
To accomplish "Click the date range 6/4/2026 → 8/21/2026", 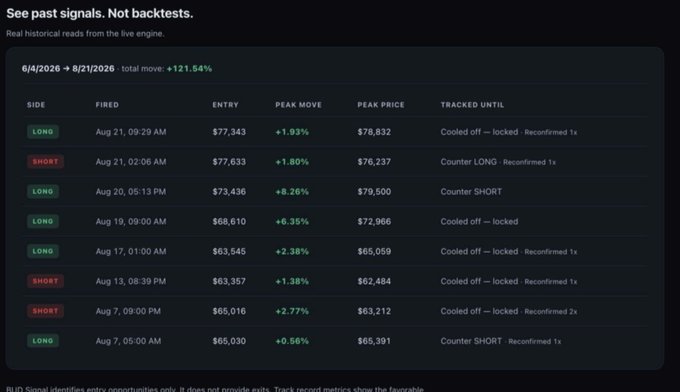I will coord(68,69).
